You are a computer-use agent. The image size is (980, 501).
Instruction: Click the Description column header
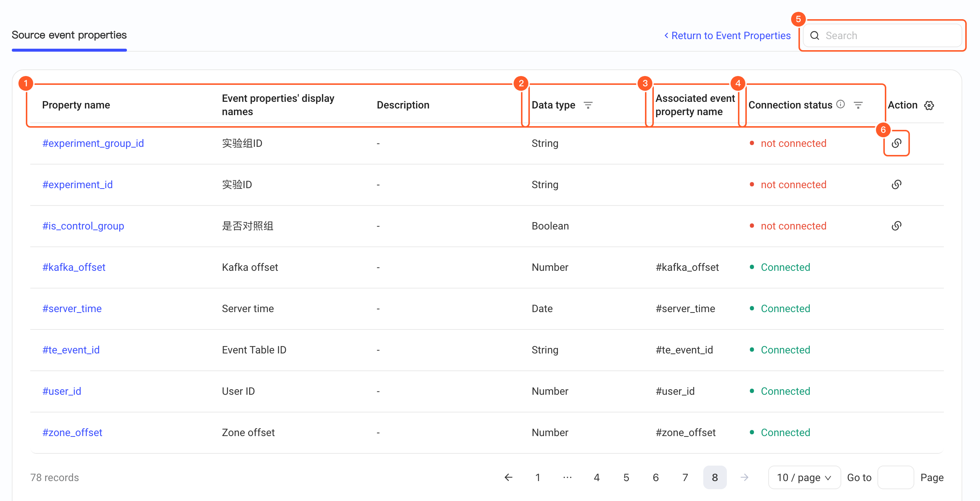pyautogui.click(x=403, y=105)
